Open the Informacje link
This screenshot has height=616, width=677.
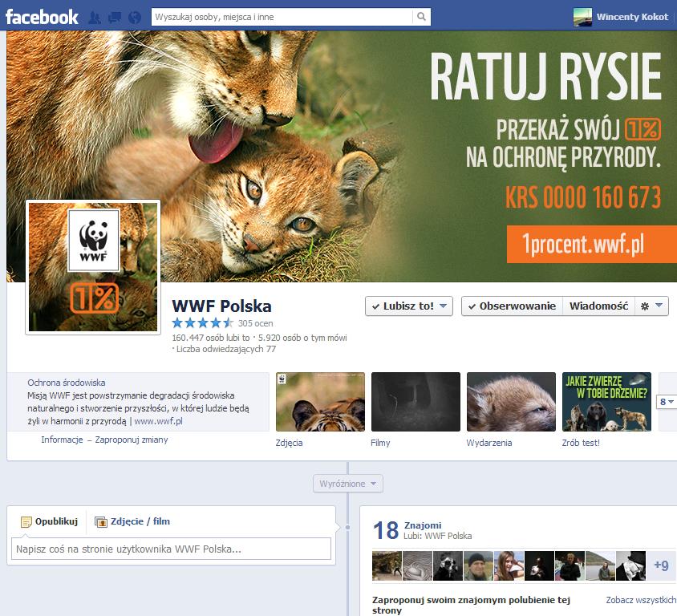pyautogui.click(x=62, y=440)
